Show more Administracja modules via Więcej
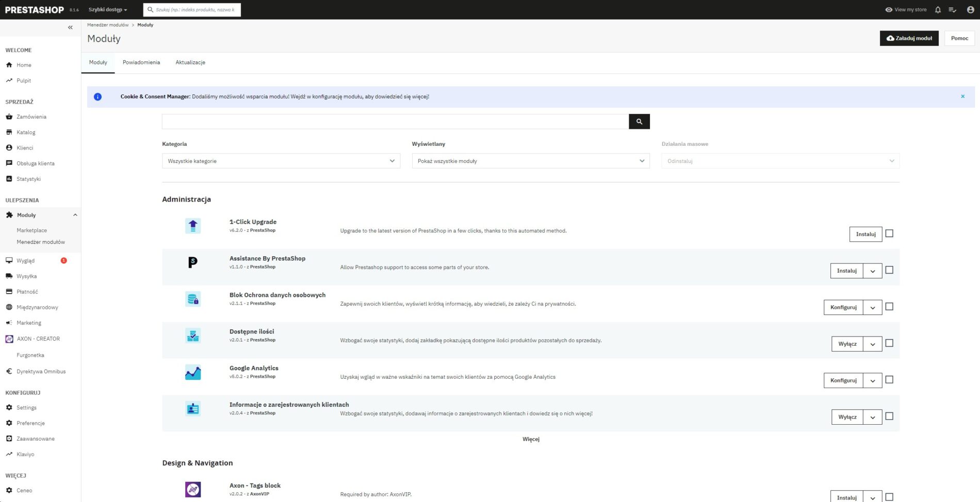Image resolution: width=980 pixels, height=502 pixels. [x=531, y=439]
